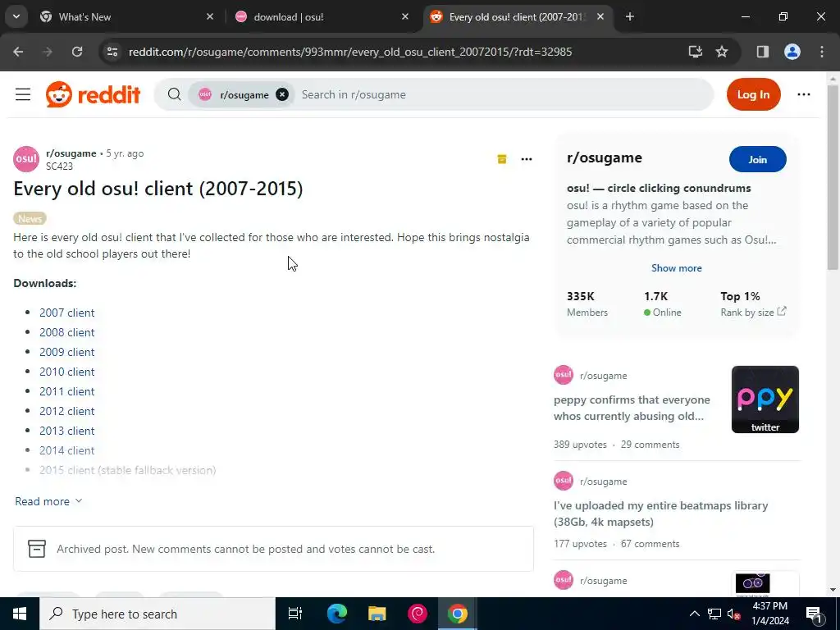This screenshot has width=840, height=630.
Task: Launch Microsoft Edge from the taskbar
Action: coord(337,614)
